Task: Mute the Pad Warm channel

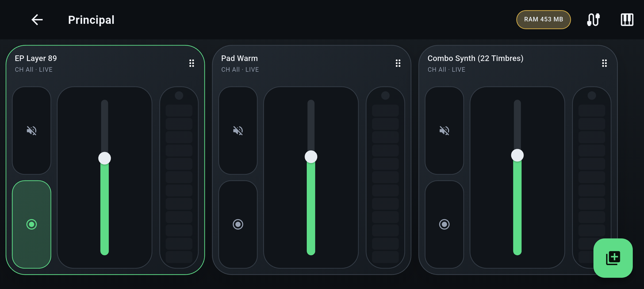Action: click(x=238, y=130)
